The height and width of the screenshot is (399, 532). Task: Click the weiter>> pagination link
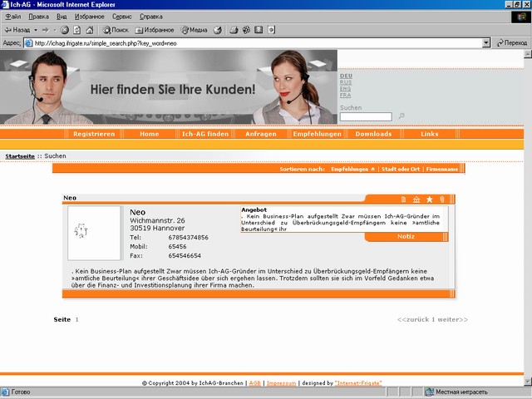click(x=452, y=319)
